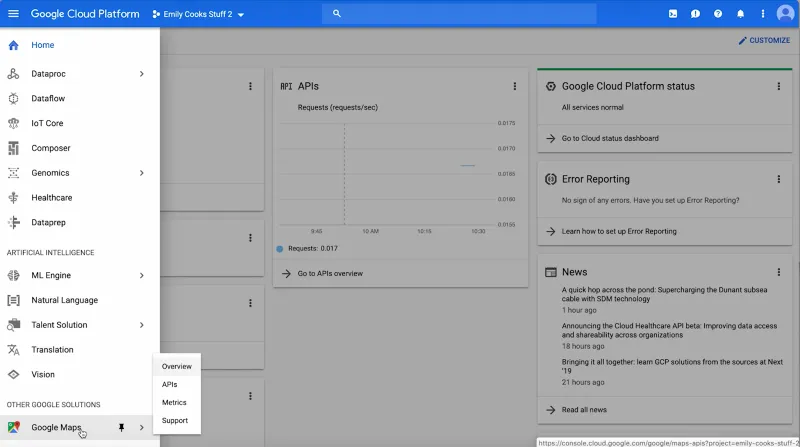Open Translation in the sidebar
Image resolution: width=800 pixels, height=447 pixels.
tap(52, 350)
